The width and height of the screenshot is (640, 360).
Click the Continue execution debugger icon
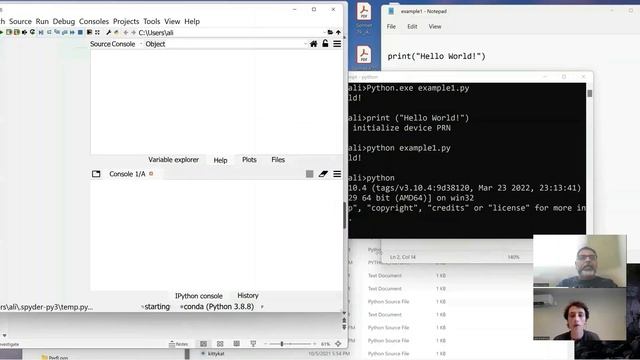pos(72,32)
